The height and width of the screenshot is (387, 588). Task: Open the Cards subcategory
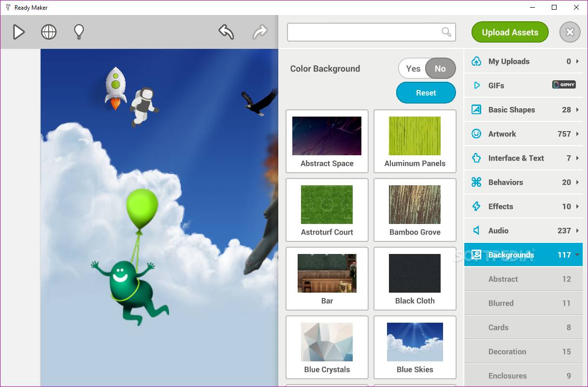[523, 327]
